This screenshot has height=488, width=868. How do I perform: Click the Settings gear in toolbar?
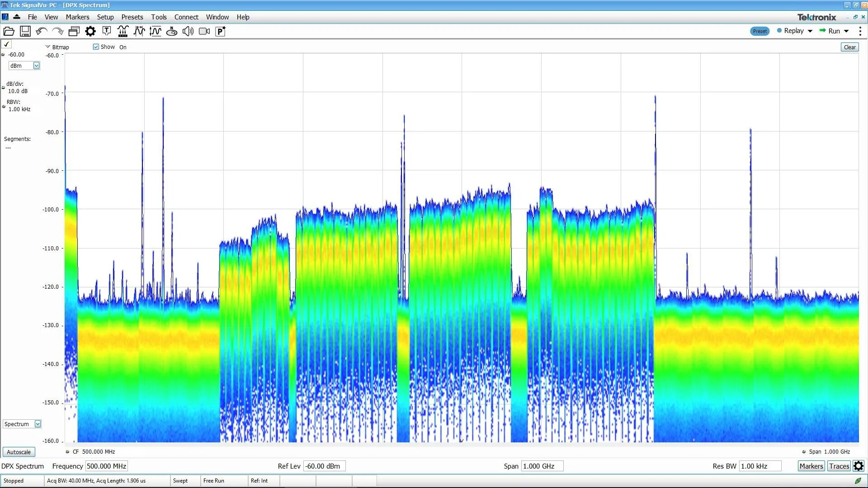(x=90, y=31)
